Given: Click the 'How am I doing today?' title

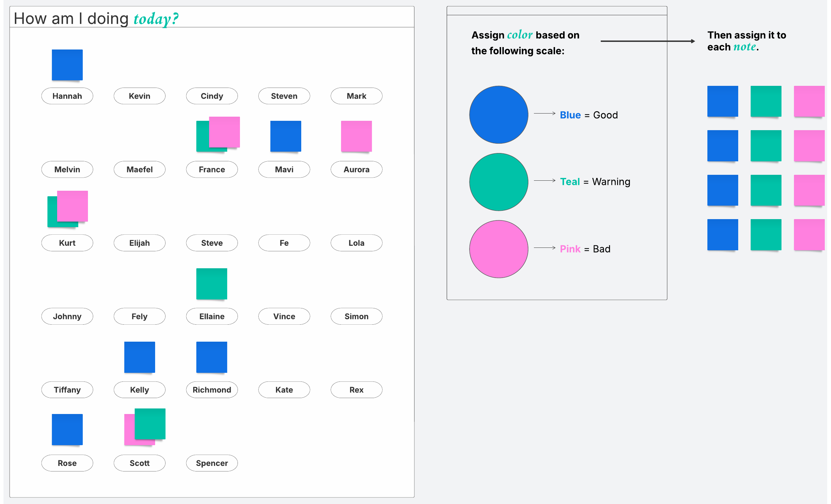Looking at the screenshot, I should coord(96,18).
